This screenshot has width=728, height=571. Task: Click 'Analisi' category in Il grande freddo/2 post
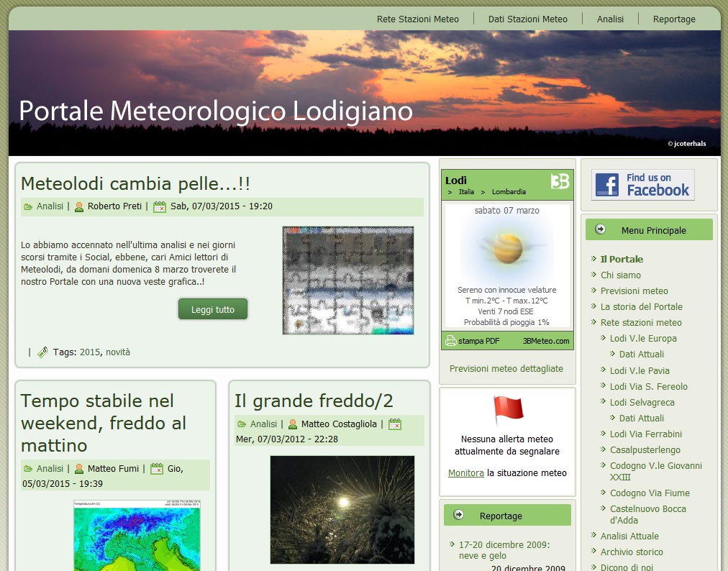click(x=263, y=424)
